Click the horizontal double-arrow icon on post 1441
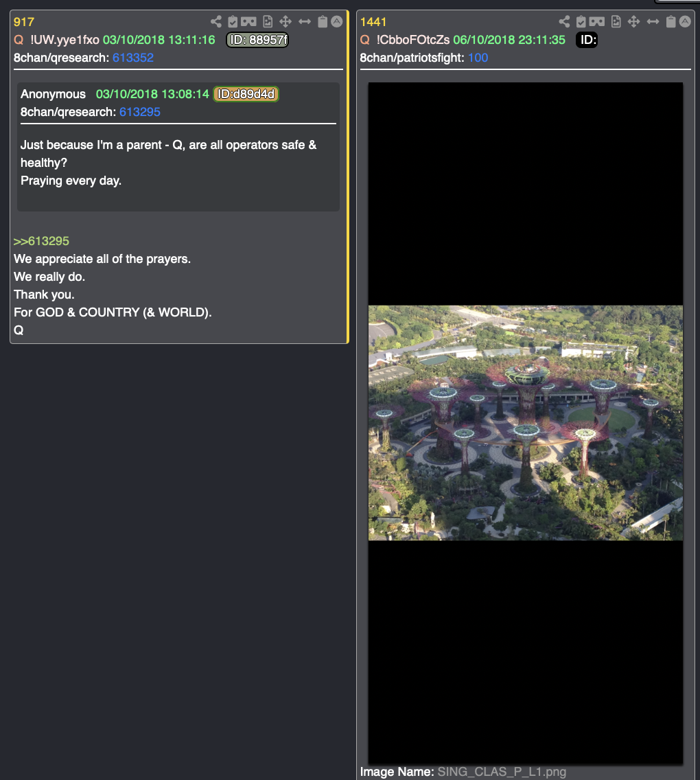The image size is (700, 780). [653, 21]
